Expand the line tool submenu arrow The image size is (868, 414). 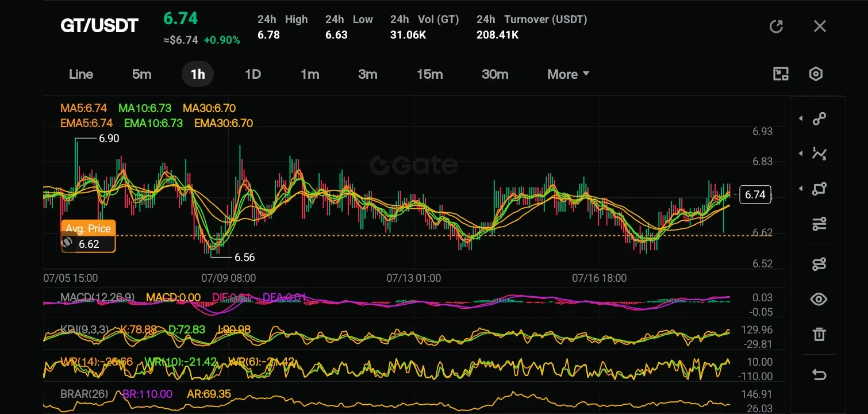(x=801, y=118)
